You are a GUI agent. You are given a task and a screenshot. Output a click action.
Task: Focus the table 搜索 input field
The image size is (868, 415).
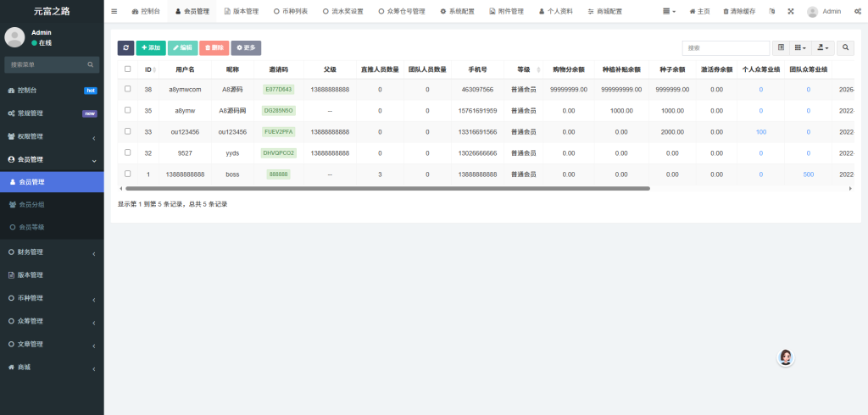(726, 48)
